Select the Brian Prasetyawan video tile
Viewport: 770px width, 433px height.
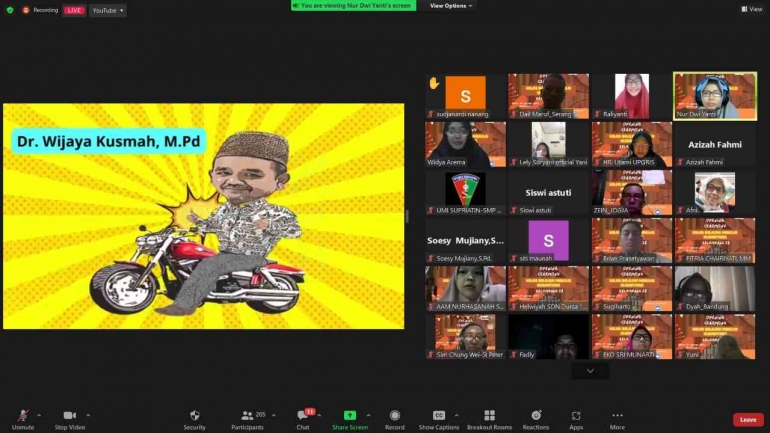[632, 241]
